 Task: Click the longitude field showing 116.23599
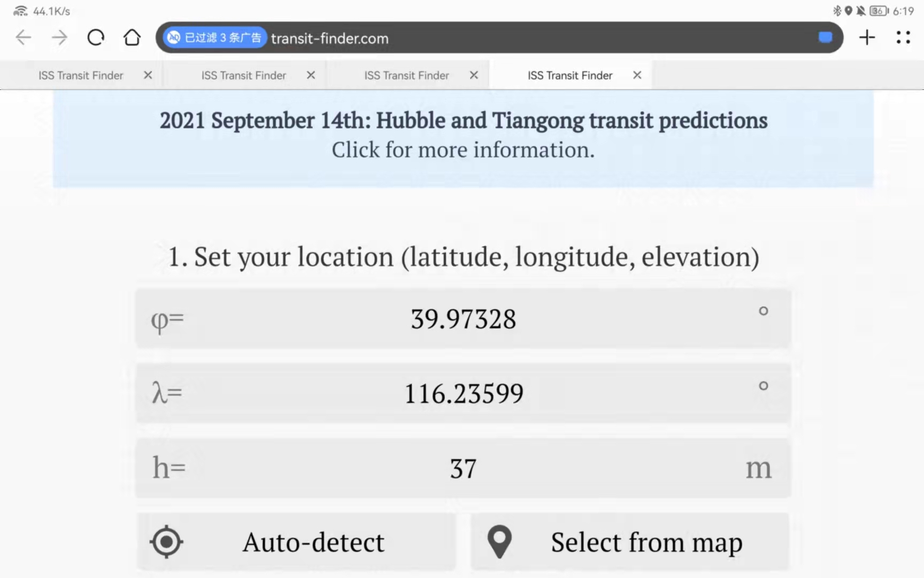[463, 393]
